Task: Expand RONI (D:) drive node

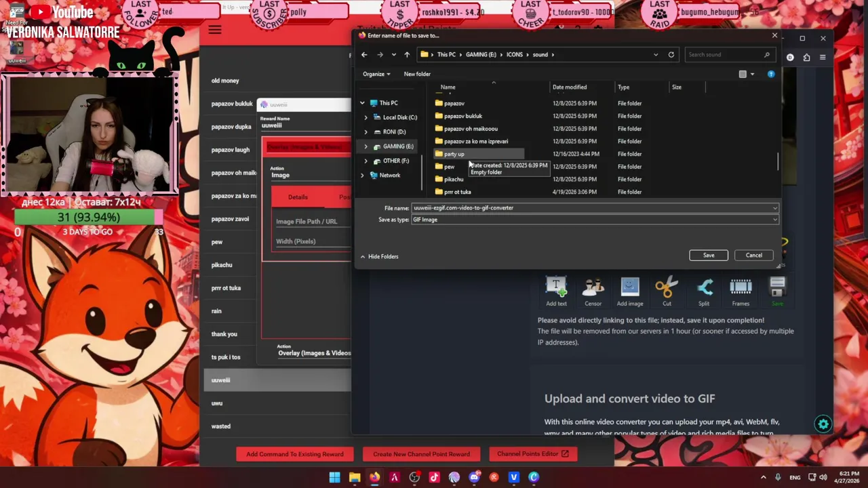Action: [366, 131]
